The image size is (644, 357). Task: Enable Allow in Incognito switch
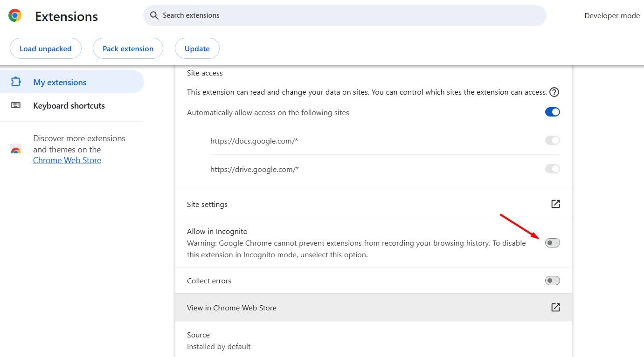[552, 243]
